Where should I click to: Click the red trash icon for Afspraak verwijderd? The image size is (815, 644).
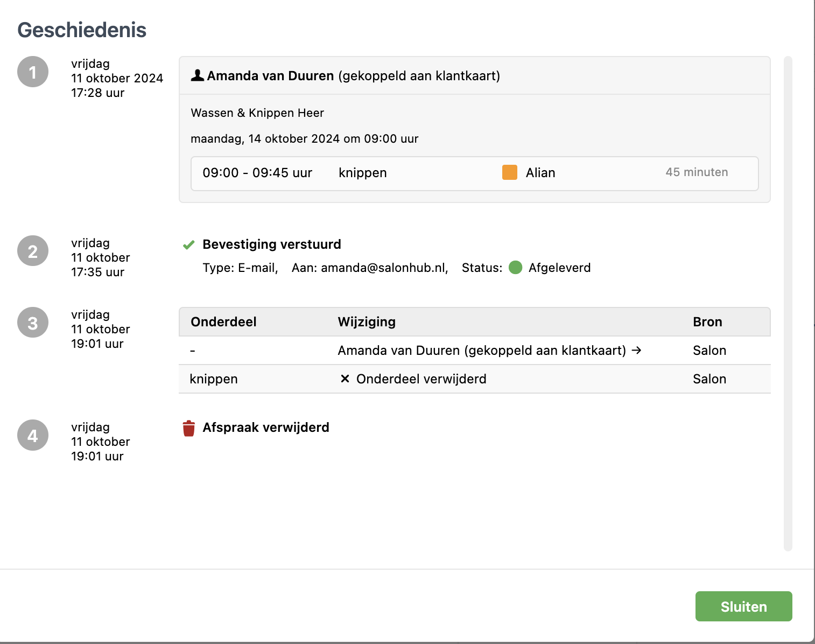tap(188, 428)
